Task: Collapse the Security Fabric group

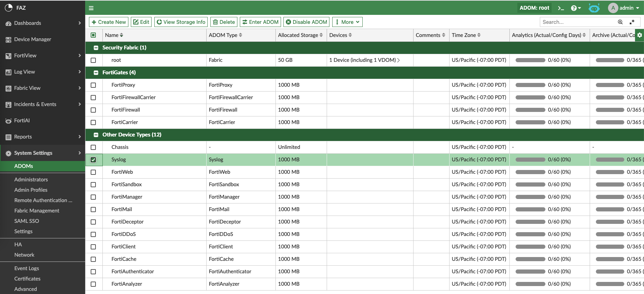Action: pos(96,48)
